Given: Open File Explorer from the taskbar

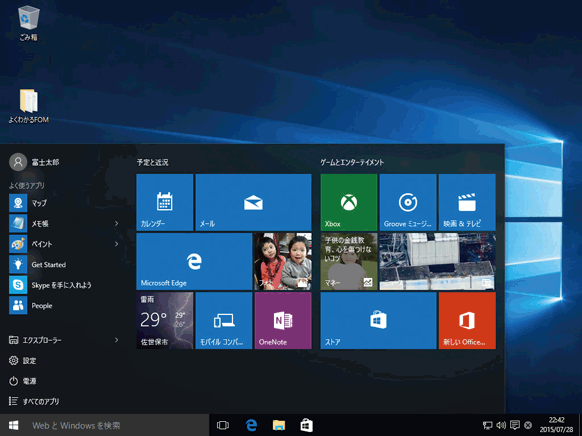Looking at the screenshot, I should [279, 425].
